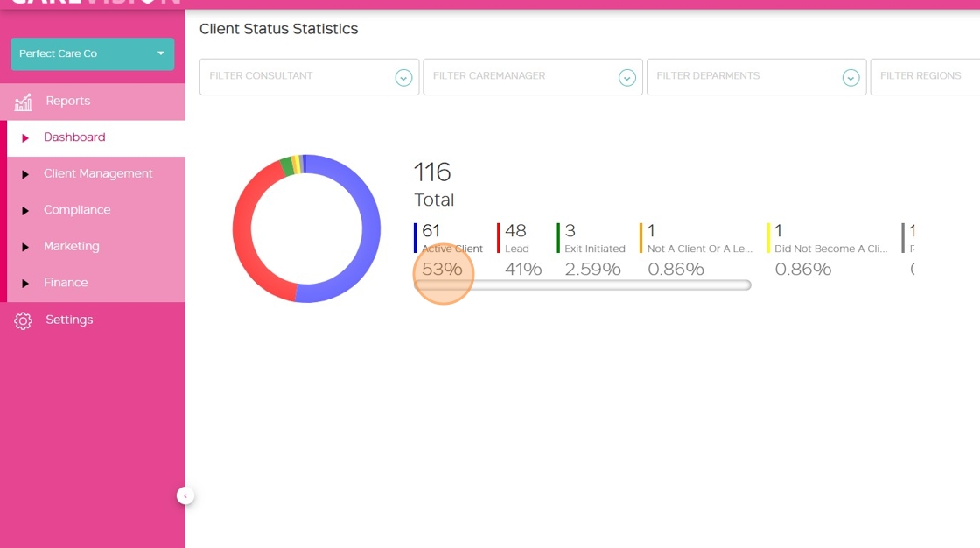Select the Lead legend label

(517, 249)
